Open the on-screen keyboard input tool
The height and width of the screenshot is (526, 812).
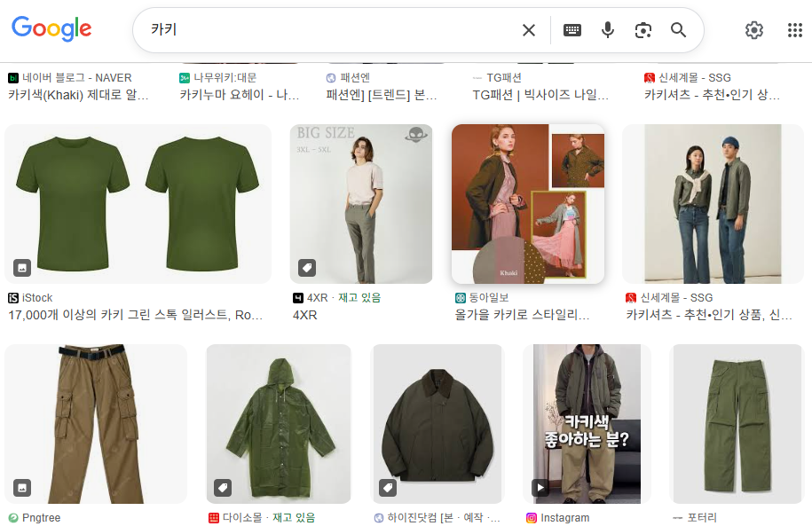tap(572, 30)
